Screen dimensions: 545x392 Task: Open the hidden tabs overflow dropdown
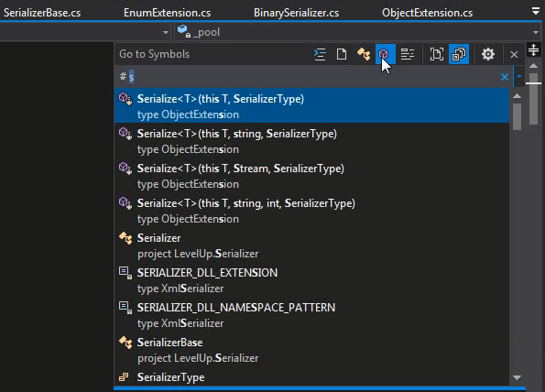coord(536,12)
